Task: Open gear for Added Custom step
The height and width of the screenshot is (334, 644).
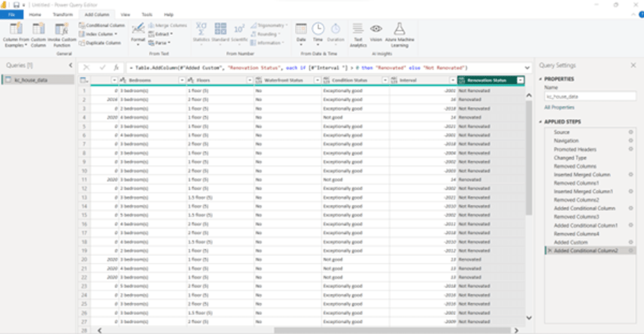Action: 631,242
